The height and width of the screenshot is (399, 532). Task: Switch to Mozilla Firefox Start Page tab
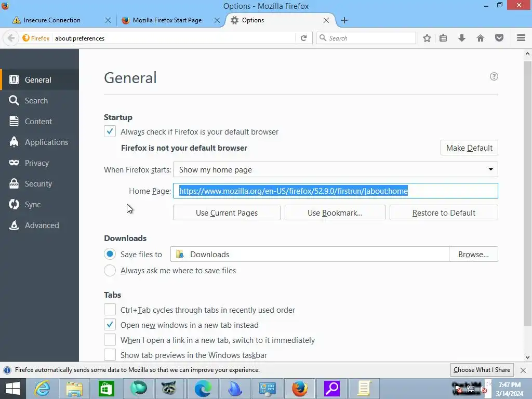167,20
